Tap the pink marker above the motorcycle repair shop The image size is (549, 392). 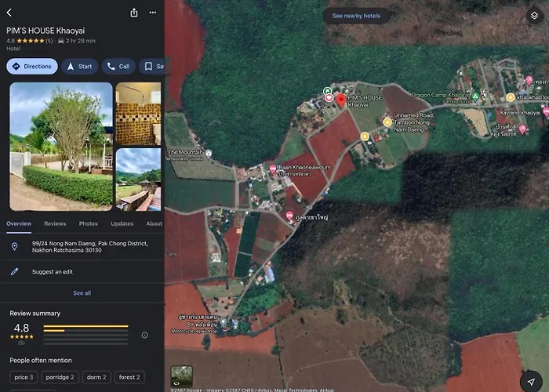289,216
